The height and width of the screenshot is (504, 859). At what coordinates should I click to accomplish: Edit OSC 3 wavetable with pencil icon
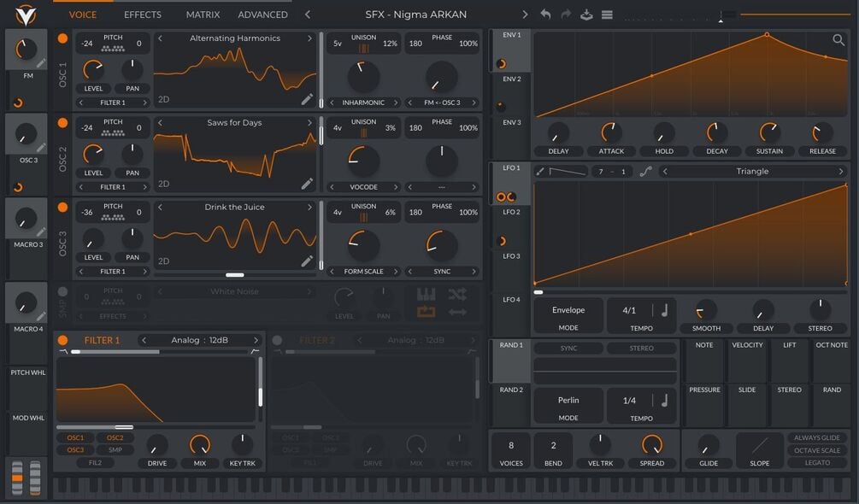(x=307, y=261)
